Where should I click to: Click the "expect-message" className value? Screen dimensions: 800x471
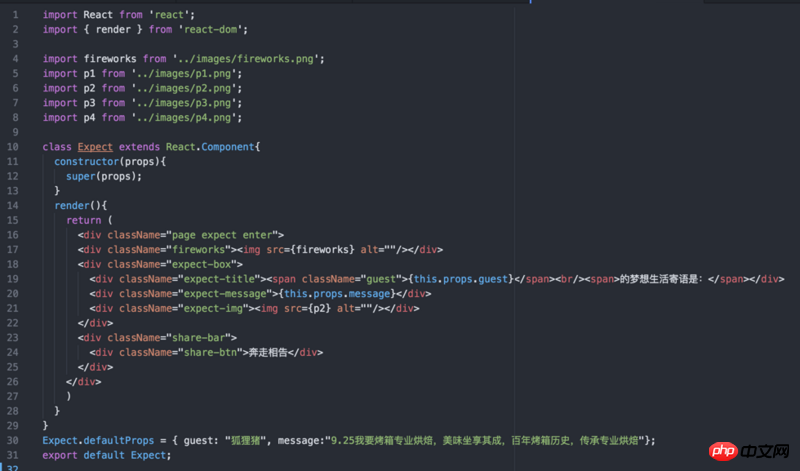224,294
